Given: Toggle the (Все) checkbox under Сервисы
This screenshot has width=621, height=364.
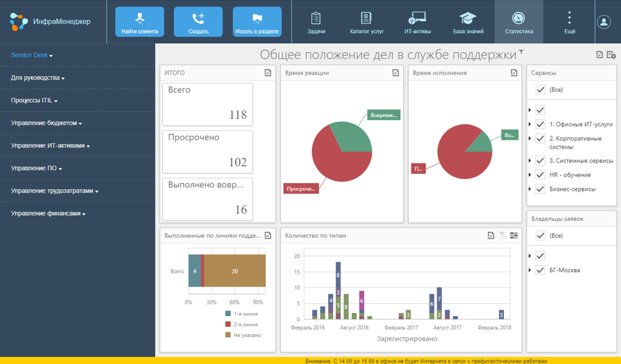Looking at the screenshot, I should tap(540, 90).
